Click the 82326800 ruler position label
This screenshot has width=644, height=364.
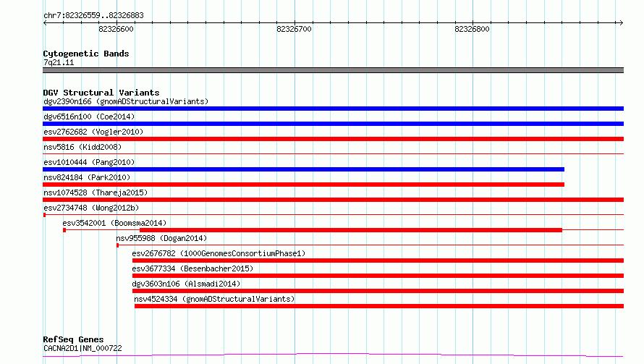tap(472, 29)
